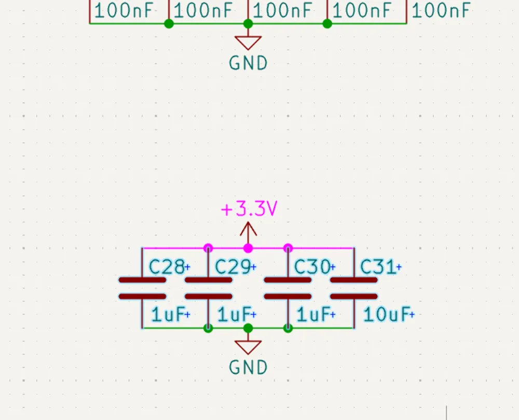Screen dimensions: 519x420
Task: Click the +3.3V power arrow symbol
Action: coord(248,230)
